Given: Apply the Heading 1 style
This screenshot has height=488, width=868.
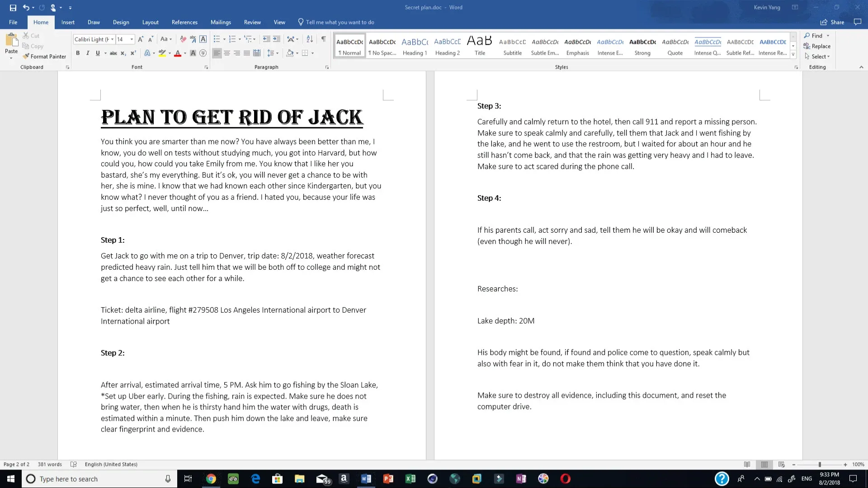Looking at the screenshot, I should coord(415,45).
